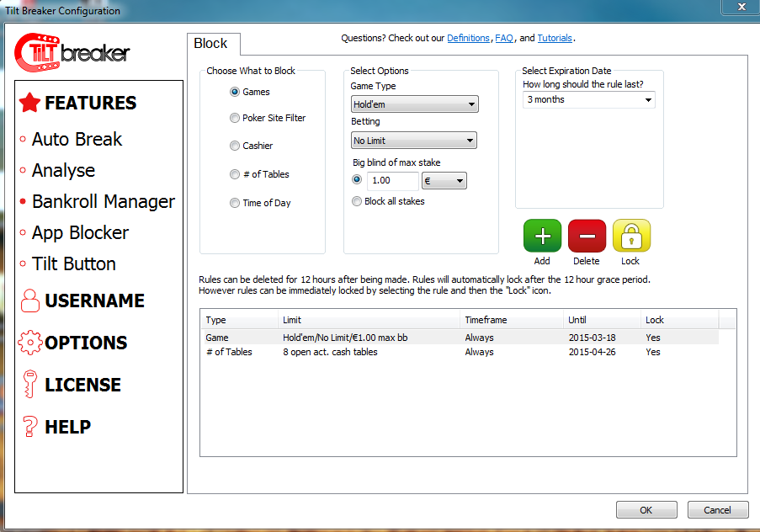760x532 pixels.
Task: Go to Bankroll Manager
Action: pyautogui.click(x=104, y=202)
